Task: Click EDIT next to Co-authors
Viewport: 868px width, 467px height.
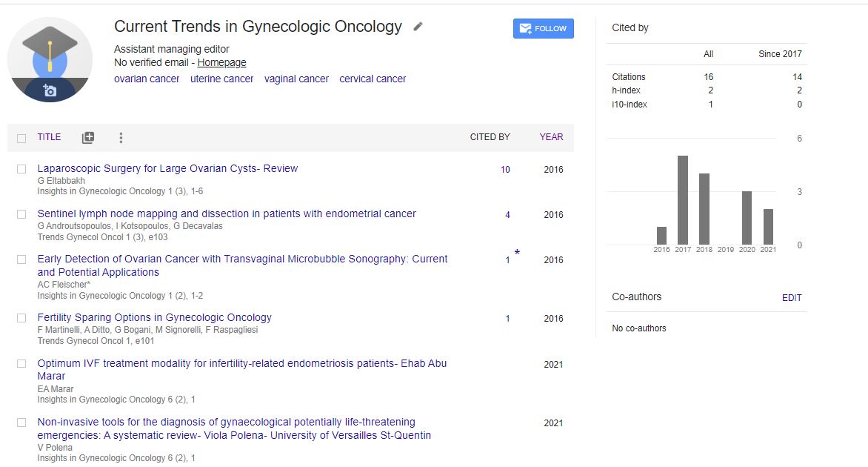Action: pos(792,298)
